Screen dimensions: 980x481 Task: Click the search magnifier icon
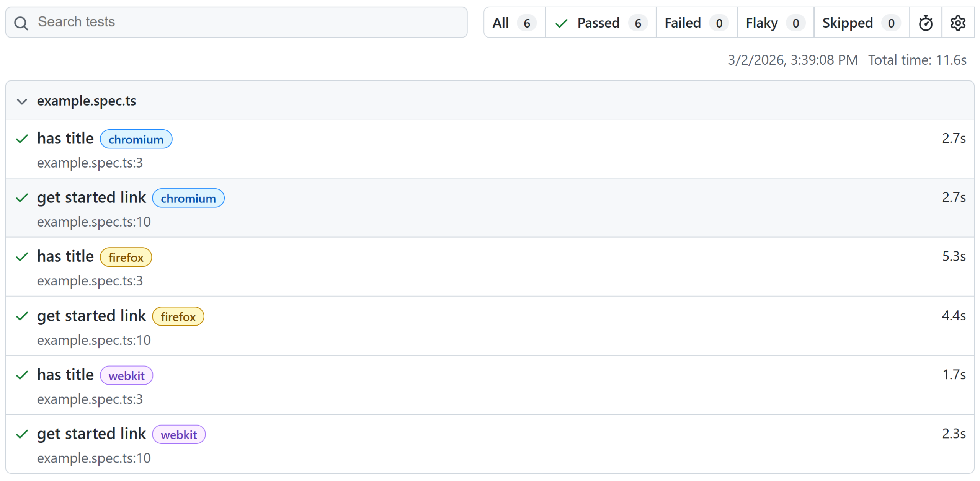(x=21, y=23)
